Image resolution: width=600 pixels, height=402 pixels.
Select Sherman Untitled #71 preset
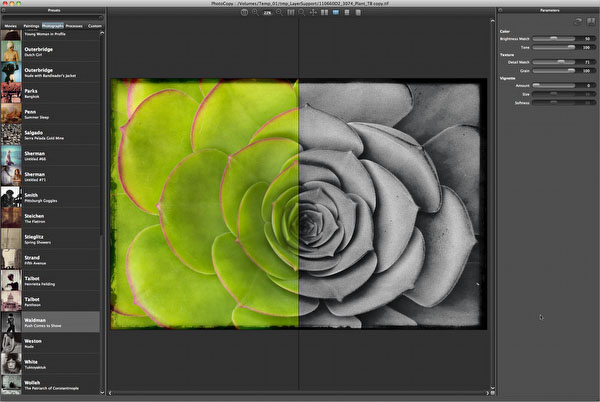50,176
